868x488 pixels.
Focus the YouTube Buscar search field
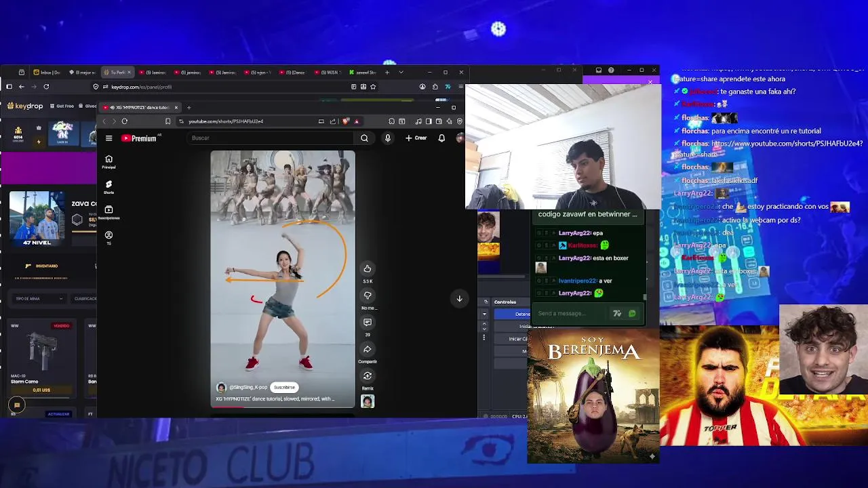click(271, 138)
